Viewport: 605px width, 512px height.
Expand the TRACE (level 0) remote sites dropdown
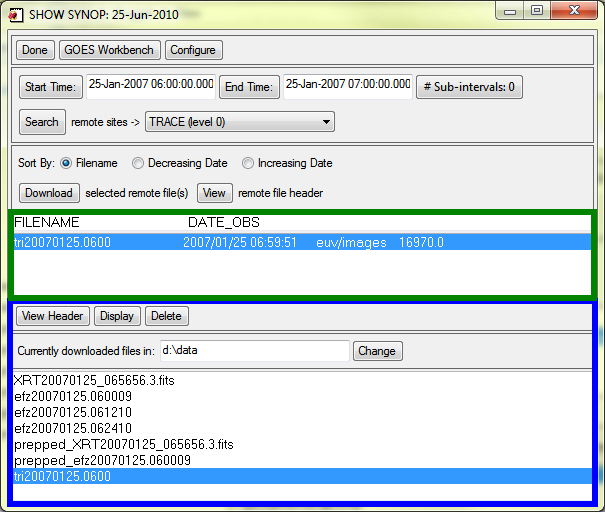click(239, 122)
